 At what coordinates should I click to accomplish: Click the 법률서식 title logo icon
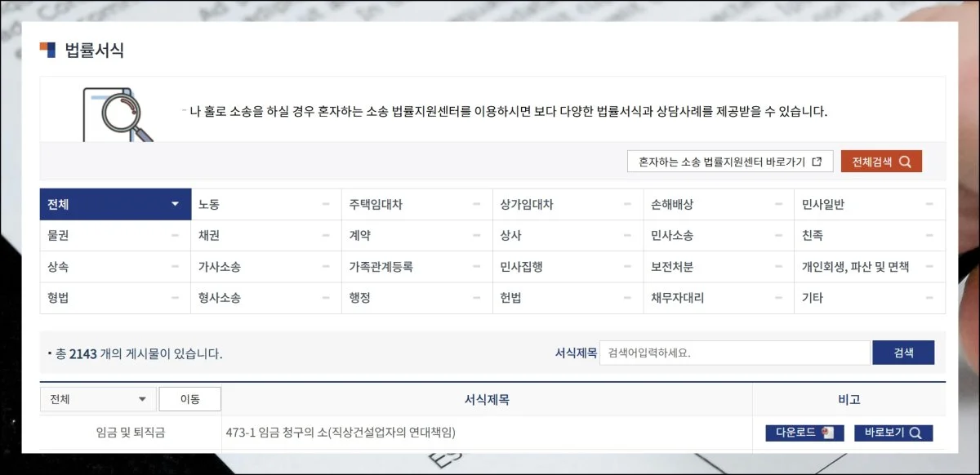click(x=47, y=50)
